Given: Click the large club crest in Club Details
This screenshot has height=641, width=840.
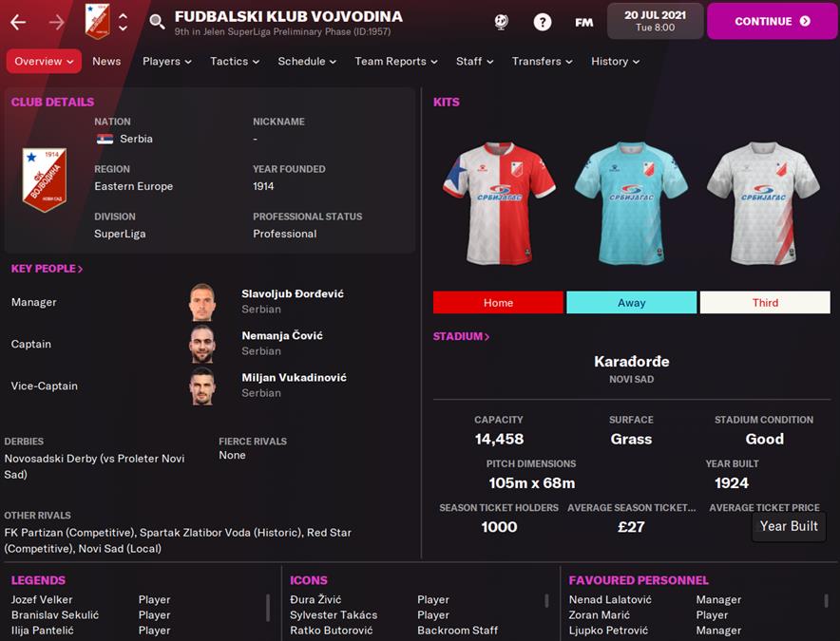Looking at the screenshot, I should [45, 179].
